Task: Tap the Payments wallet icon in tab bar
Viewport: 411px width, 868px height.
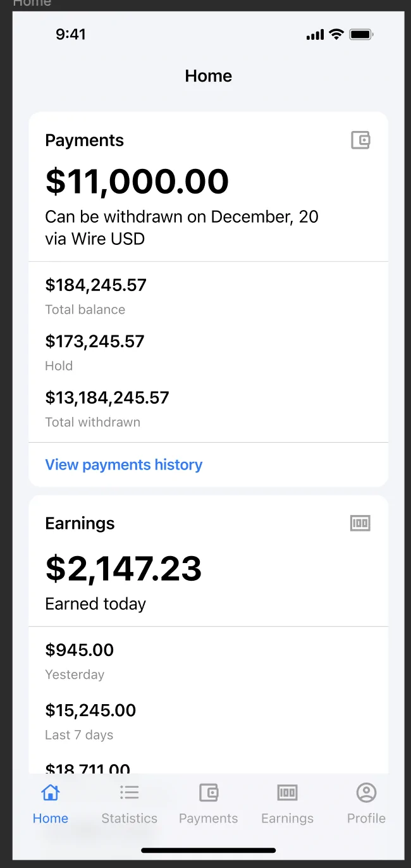Action: pyautogui.click(x=209, y=792)
